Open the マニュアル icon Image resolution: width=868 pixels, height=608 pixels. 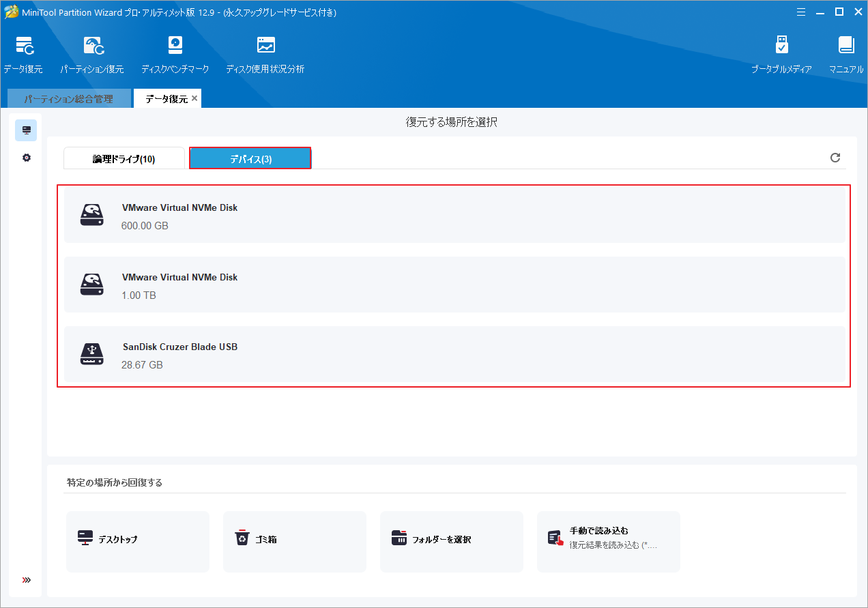(x=846, y=46)
